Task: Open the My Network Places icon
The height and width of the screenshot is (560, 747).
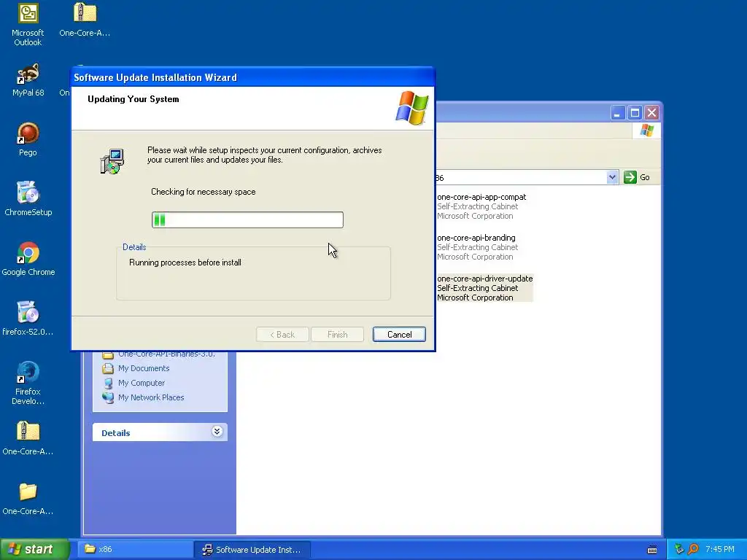Action: pyautogui.click(x=108, y=397)
